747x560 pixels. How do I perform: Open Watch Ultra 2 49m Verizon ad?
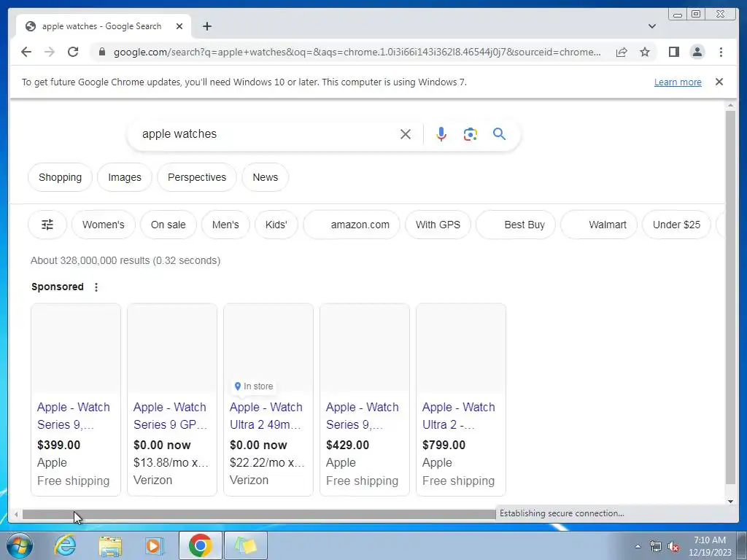266,416
